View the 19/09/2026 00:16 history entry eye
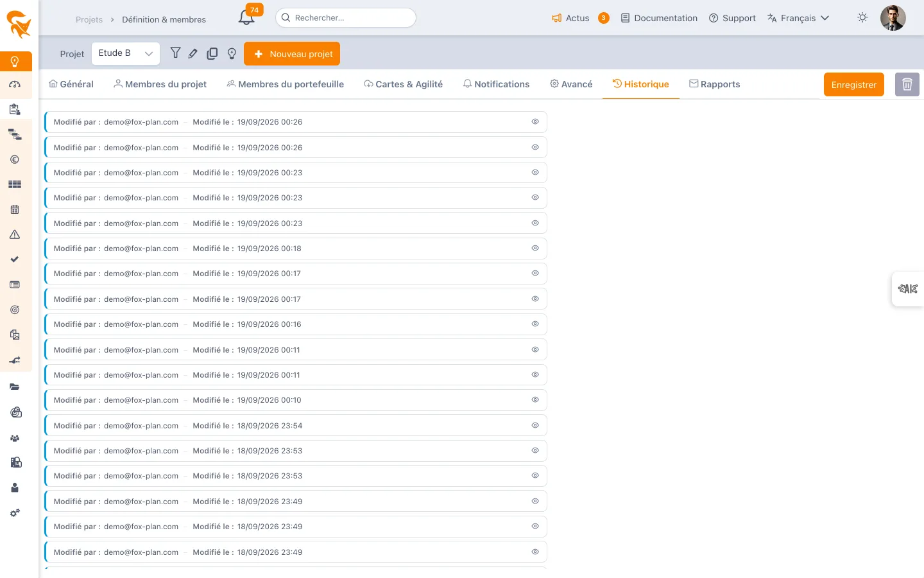Viewport: 924px width, 578px height. (x=535, y=324)
